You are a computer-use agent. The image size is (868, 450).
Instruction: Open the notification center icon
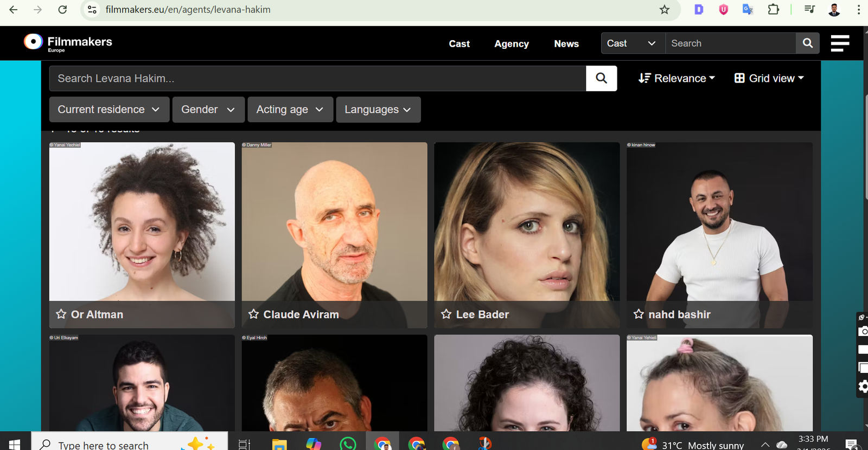tap(852, 444)
